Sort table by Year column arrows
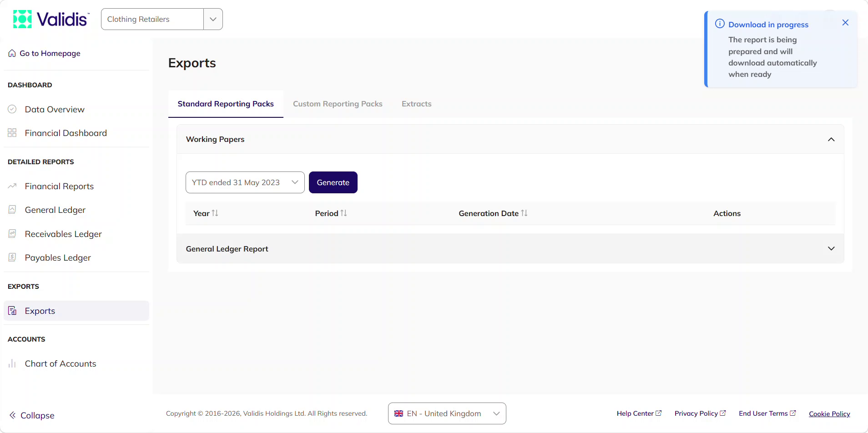The height and width of the screenshot is (433, 868). tap(215, 213)
